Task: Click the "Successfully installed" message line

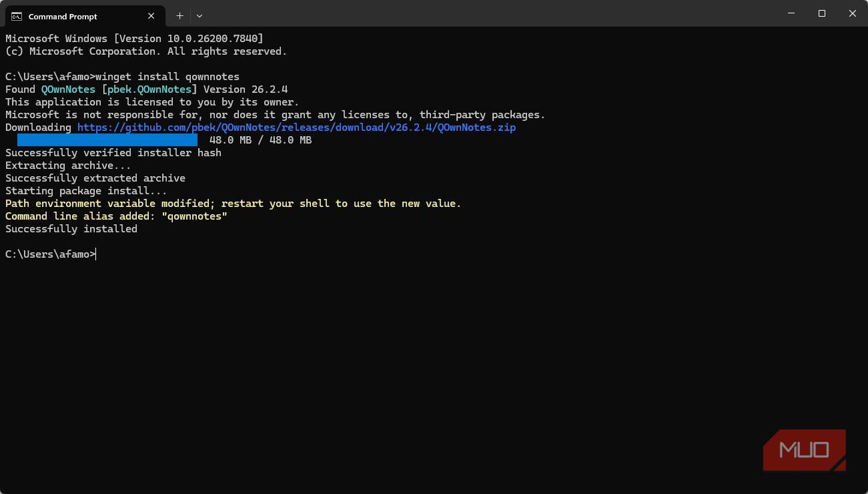Action: coord(71,229)
